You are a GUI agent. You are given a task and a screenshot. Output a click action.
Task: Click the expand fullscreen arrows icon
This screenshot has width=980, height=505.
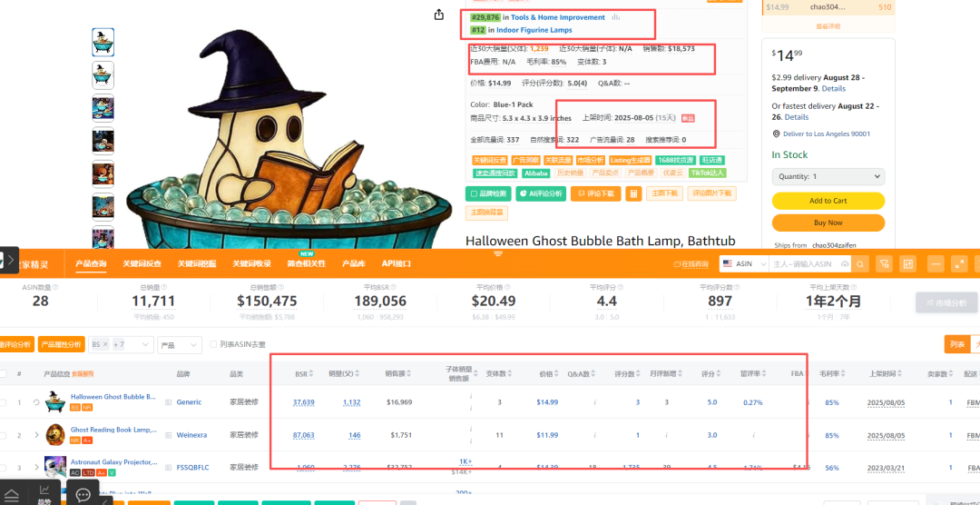pyautogui.click(x=959, y=264)
